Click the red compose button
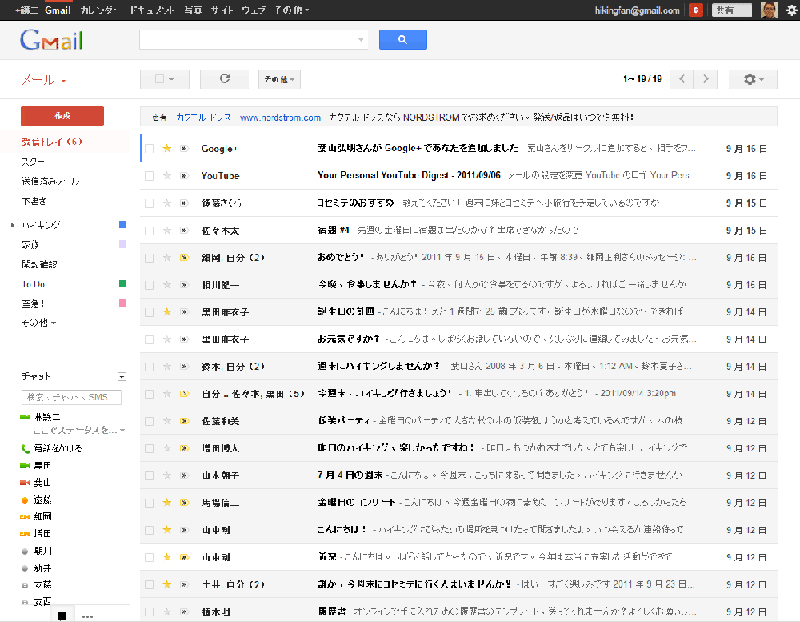Image resolution: width=800 pixels, height=622 pixels. coord(62,115)
